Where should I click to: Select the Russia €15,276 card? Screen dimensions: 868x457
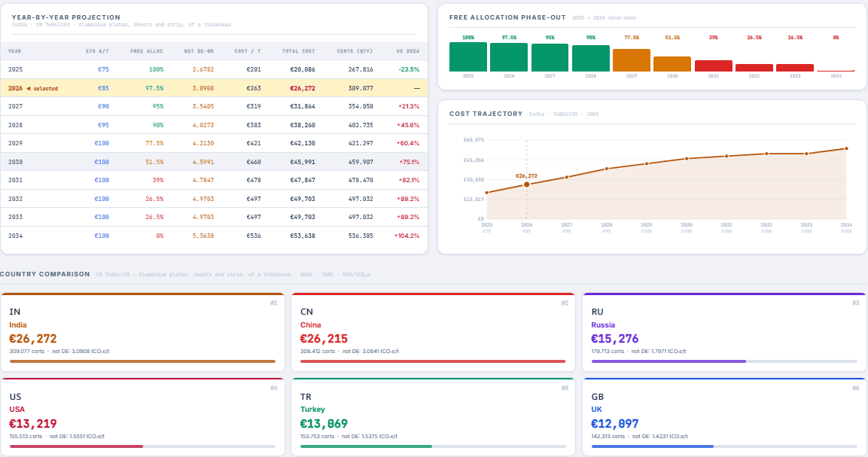(x=723, y=331)
